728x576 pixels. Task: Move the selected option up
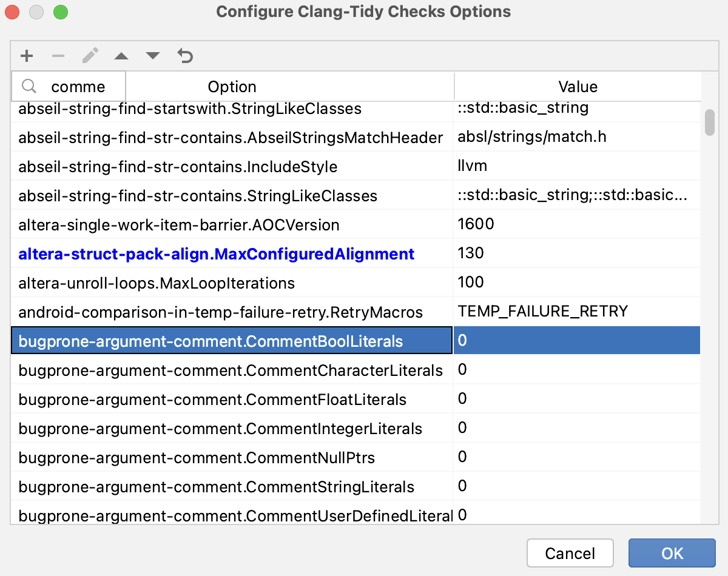tap(121, 56)
